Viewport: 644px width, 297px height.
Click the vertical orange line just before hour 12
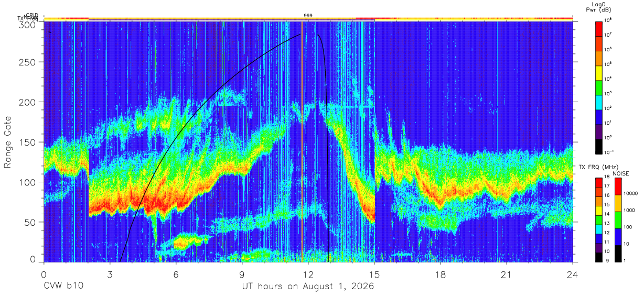coord(302,141)
